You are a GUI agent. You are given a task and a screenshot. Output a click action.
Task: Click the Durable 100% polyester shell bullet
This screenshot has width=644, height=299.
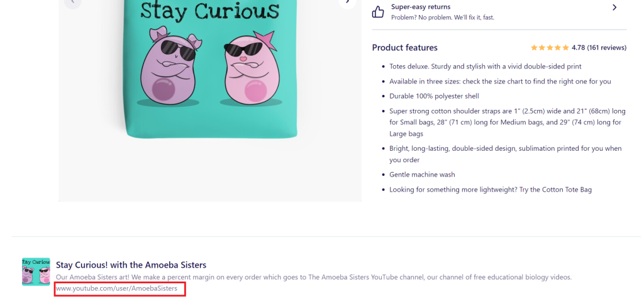[x=434, y=96]
